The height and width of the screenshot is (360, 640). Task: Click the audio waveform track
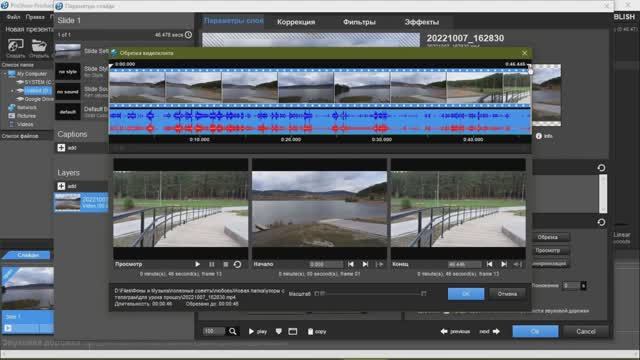(x=320, y=122)
